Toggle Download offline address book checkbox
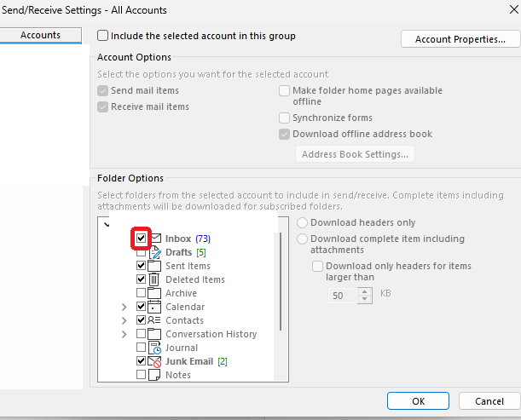 [284, 134]
